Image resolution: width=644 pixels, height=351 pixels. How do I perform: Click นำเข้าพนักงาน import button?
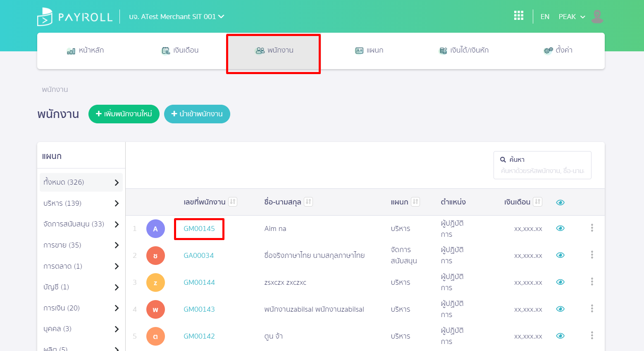click(x=197, y=114)
